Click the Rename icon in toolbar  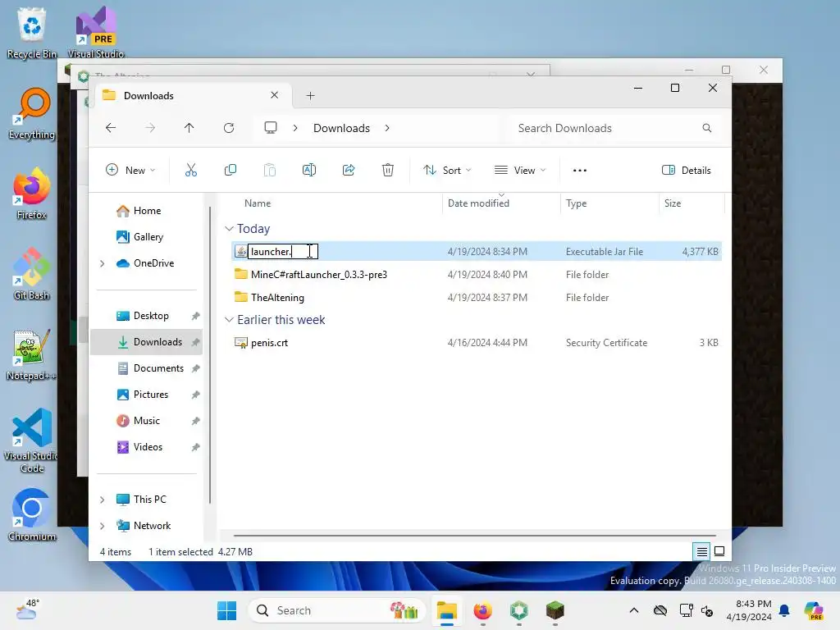pos(309,171)
